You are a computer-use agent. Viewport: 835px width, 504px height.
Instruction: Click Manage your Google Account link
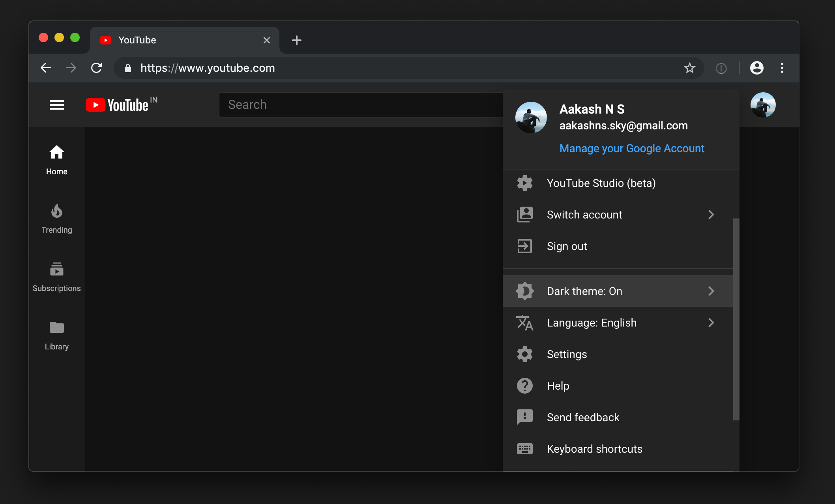(631, 148)
